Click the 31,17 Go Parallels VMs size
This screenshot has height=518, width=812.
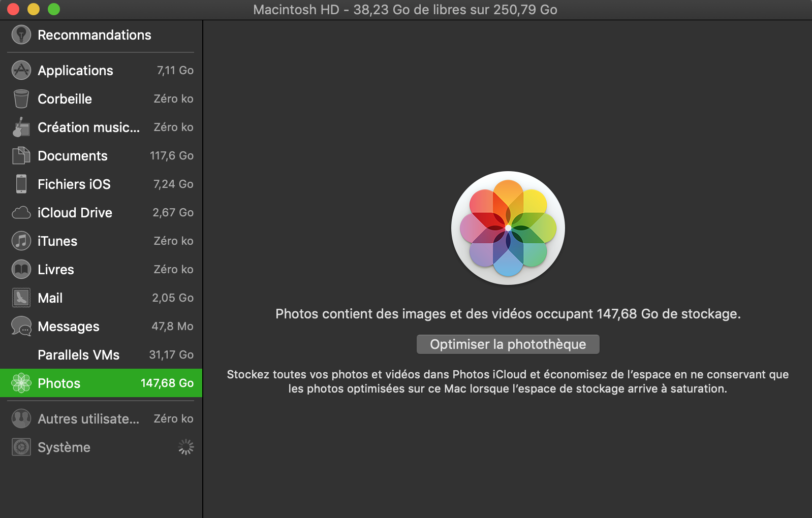pyautogui.click(x=171, y=354)
